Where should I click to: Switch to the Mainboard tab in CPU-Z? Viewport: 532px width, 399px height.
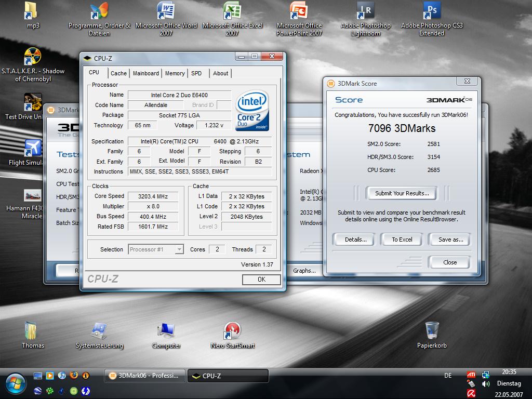click(x=146, y=73)
